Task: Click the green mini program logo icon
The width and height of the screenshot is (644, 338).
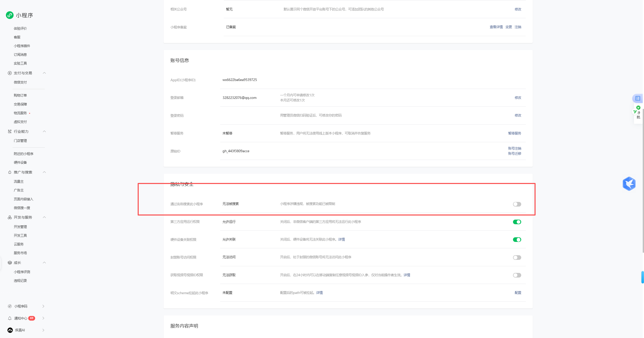Action: pyautogui.click(x=10, y=15)
